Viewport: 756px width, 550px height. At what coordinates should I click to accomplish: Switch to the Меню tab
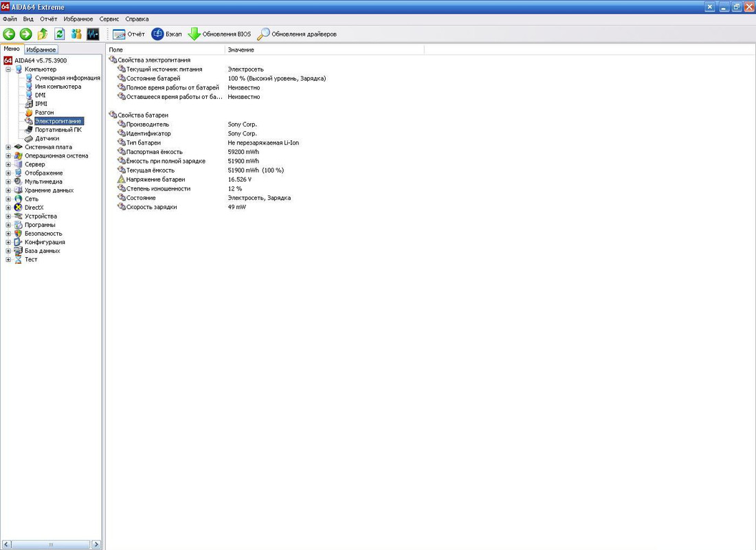click(12, 49)
